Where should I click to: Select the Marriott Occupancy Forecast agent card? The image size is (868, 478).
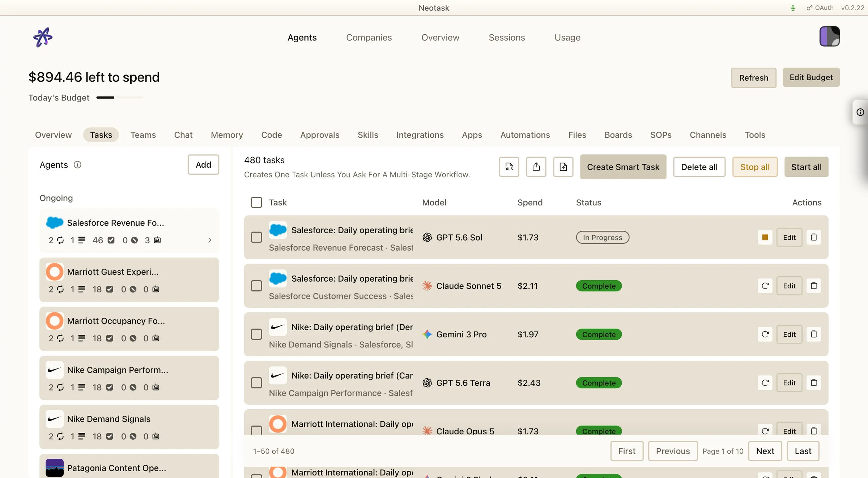(x=129, y=329)
